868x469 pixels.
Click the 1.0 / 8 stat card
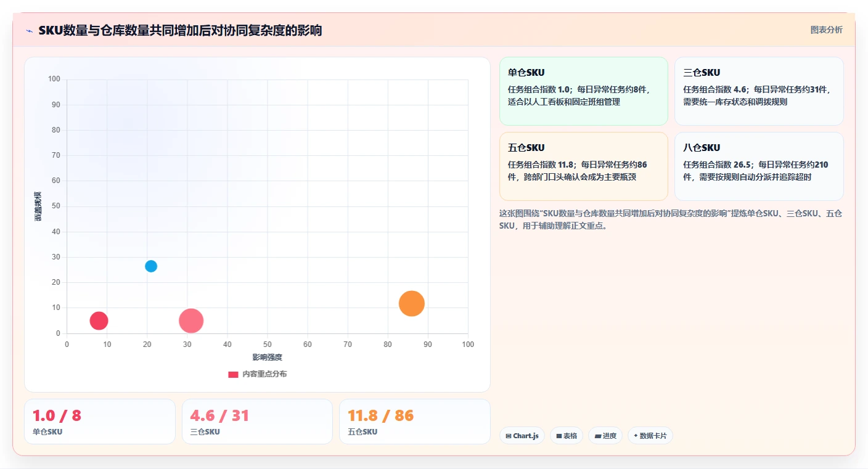100,422
